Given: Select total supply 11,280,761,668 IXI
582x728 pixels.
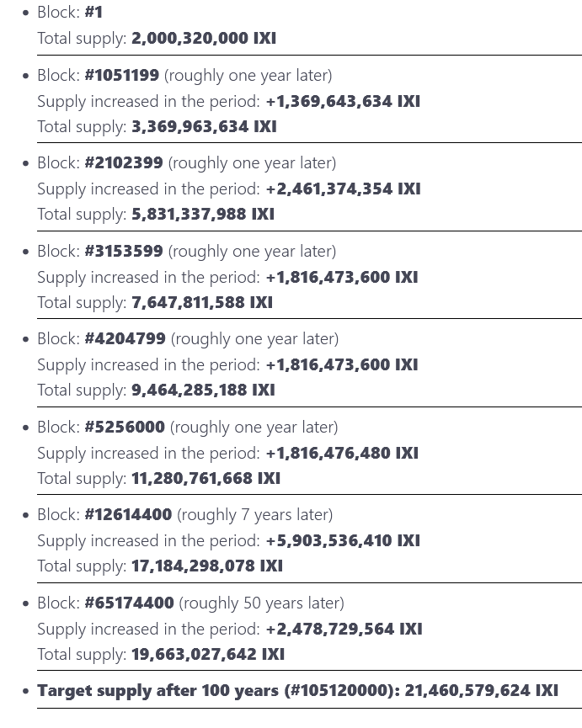Looking at the screenshot, I should [206, 479].
